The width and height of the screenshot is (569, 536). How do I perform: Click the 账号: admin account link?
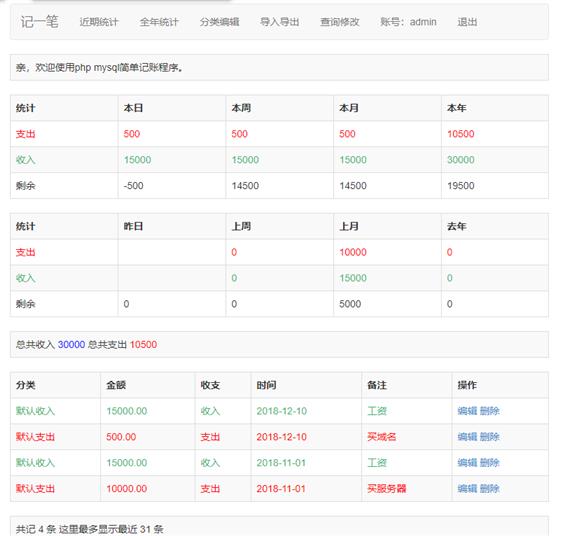click(408, 22)
